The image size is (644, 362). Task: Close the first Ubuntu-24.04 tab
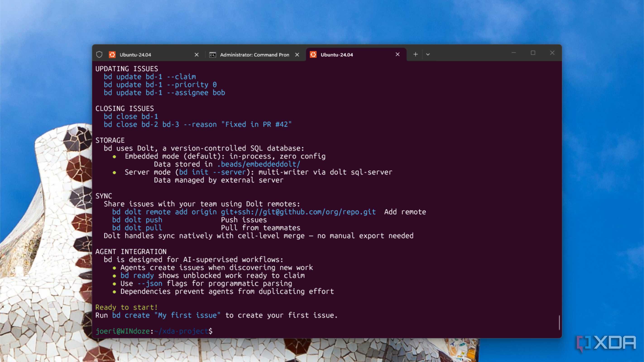[x=196, y=55]
